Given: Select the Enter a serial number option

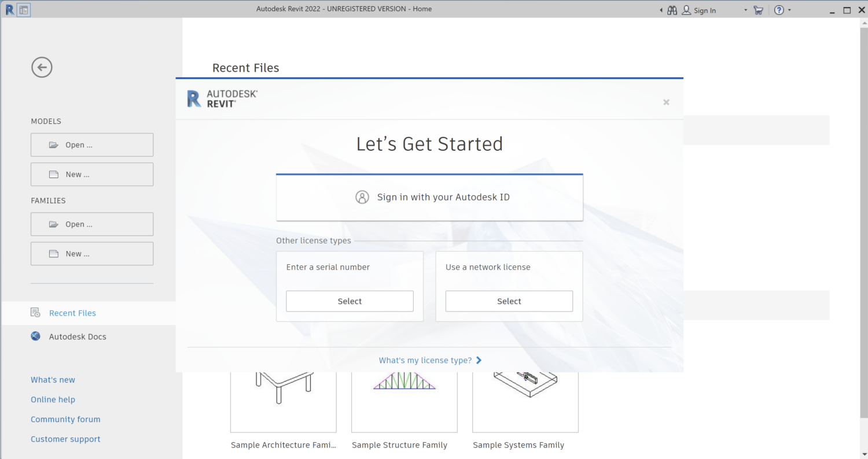Looking at the screenshot, I should [350, 301].
